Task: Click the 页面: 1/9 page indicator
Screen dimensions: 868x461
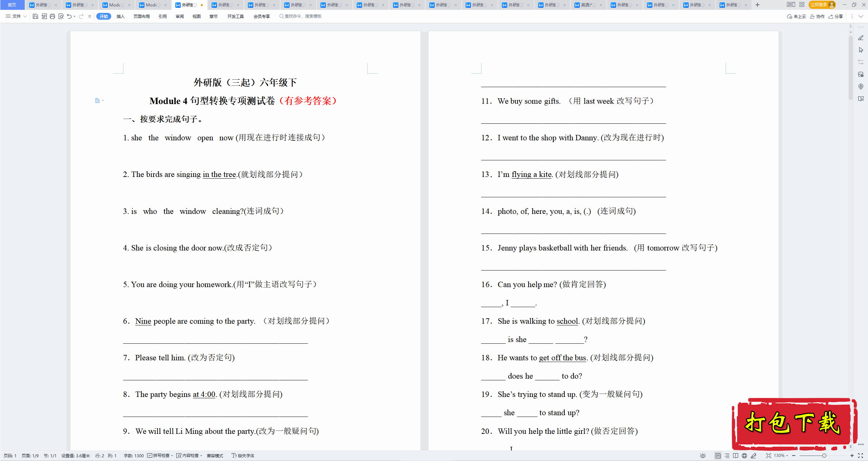Action: point(30,456)
